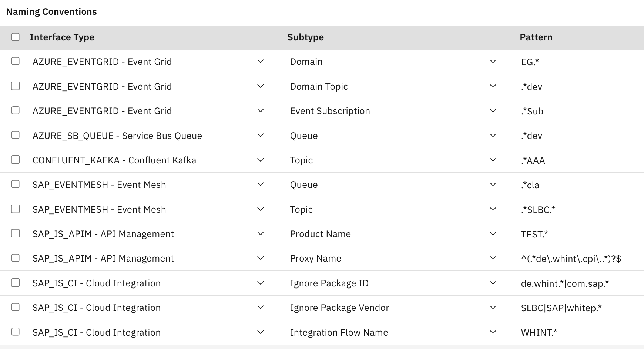The height and width of the screenshot is (349, 644).
Task: Tick checkbox for Integration Flow Name row
Action: point(16,332)
